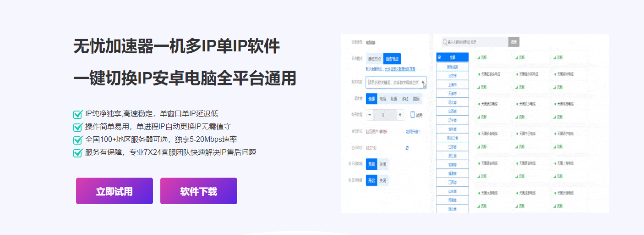Click the checkmark icon beside IP纯净独享
This screenshot has width=644, height=235.
(77, 114)
